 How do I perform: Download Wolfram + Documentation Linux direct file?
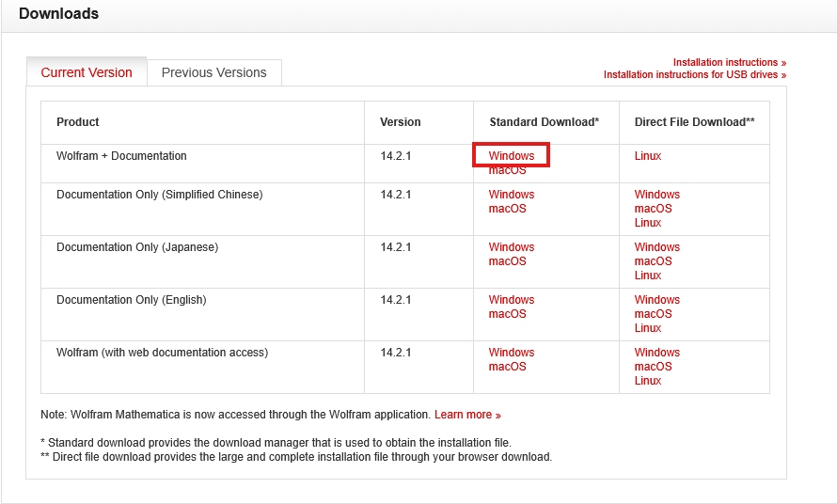tap(648, 156)
